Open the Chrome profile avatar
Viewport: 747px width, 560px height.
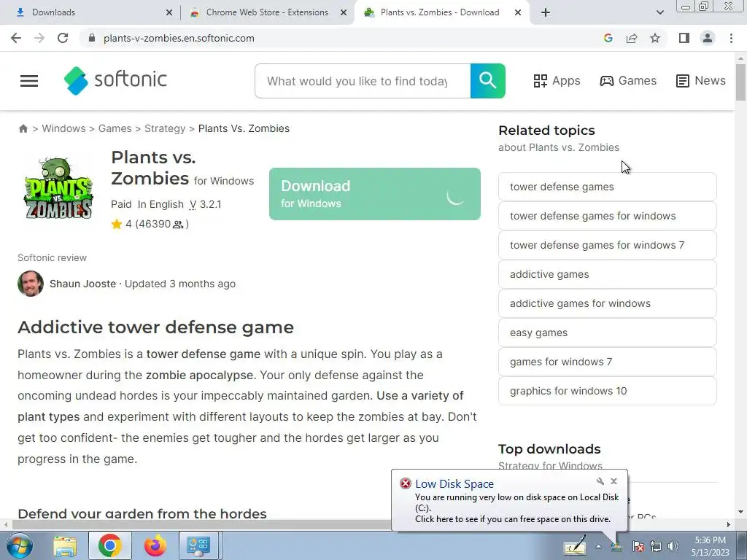click(x=708, y=38)
